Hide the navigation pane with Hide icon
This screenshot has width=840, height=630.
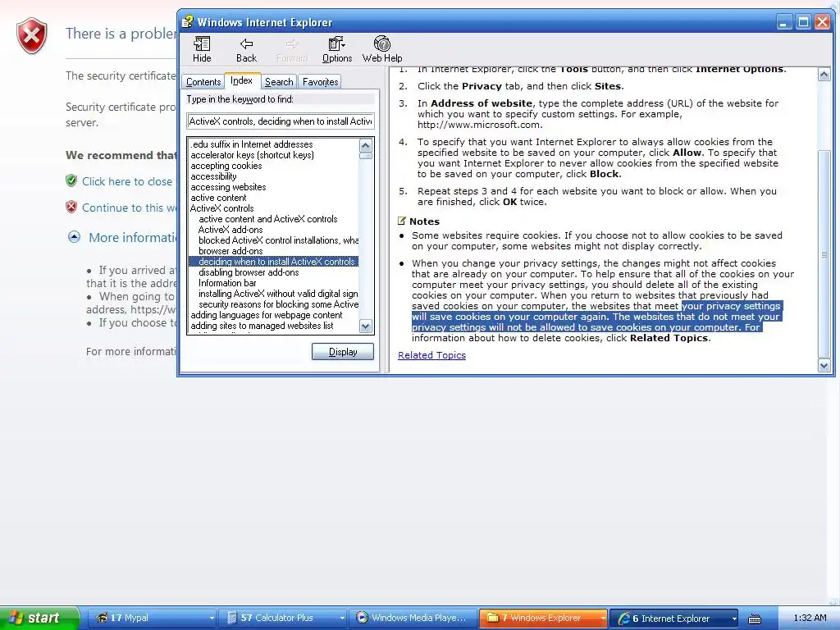(202, 49)
